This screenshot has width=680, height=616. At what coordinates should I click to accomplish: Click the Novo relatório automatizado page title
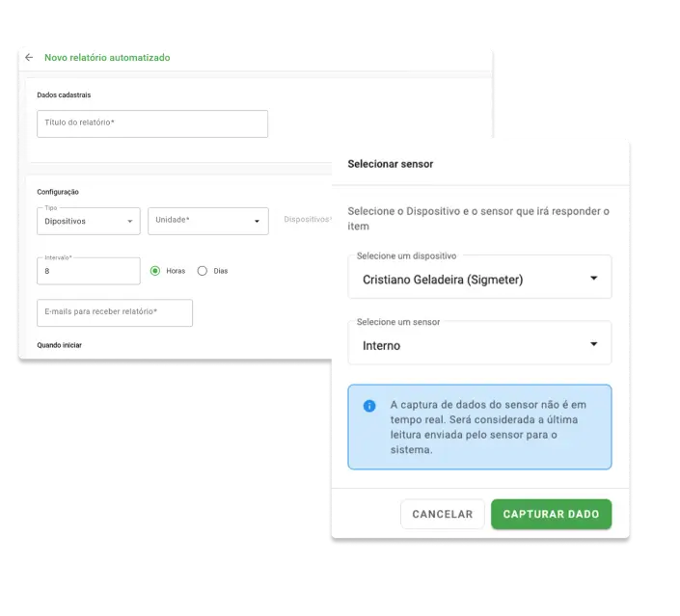click(107, 58)
